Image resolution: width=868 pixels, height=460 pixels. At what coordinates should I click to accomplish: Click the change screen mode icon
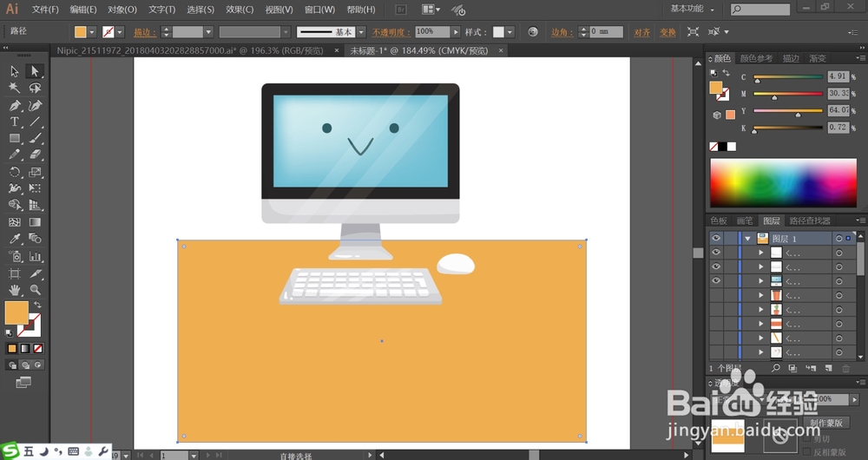[23, 383]
